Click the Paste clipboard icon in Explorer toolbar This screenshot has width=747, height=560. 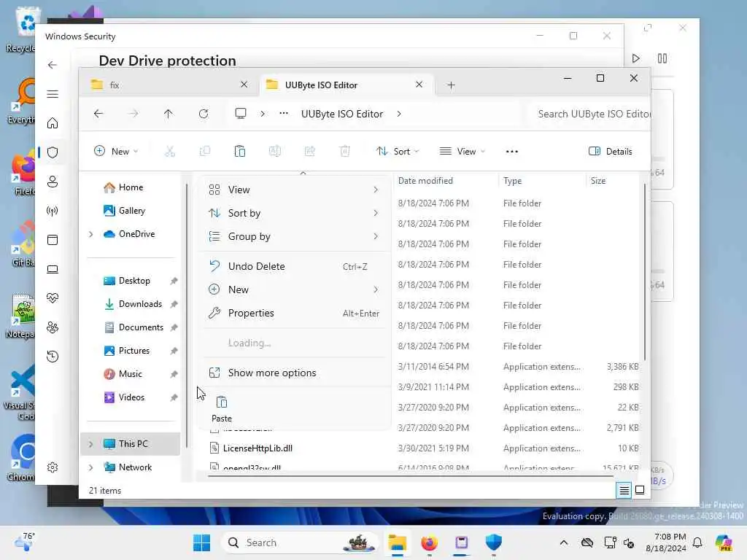[239, 152]
